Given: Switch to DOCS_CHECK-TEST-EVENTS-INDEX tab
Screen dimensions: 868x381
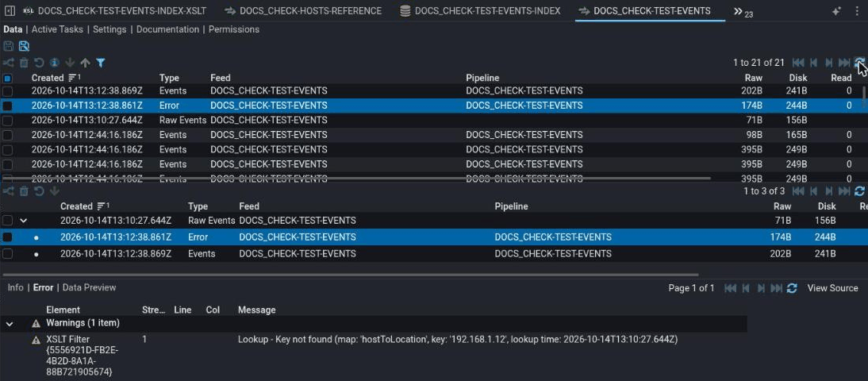Looking at the screenshot, I should [480, 10].
